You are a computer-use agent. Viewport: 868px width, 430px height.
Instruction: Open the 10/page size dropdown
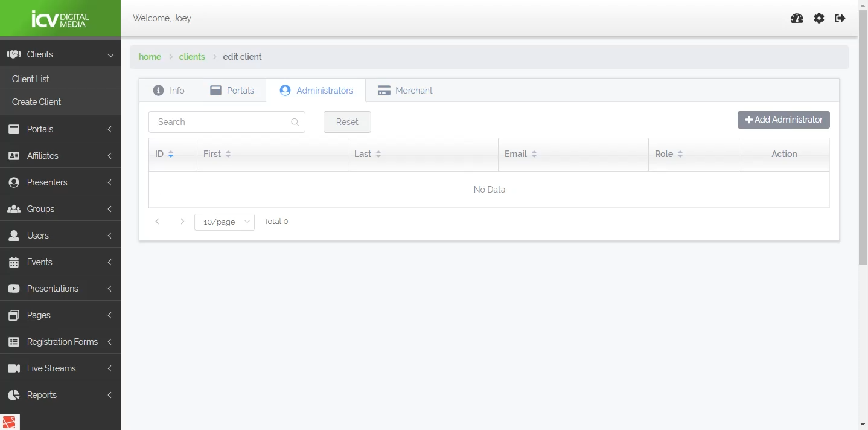pyautogui.click(x=225, y=222)
